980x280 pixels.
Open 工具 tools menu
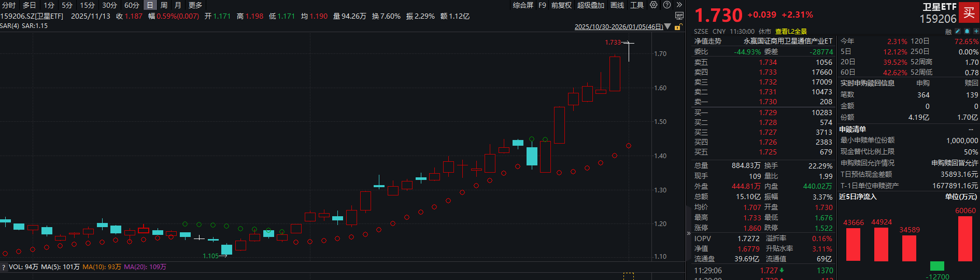[637, 5]
